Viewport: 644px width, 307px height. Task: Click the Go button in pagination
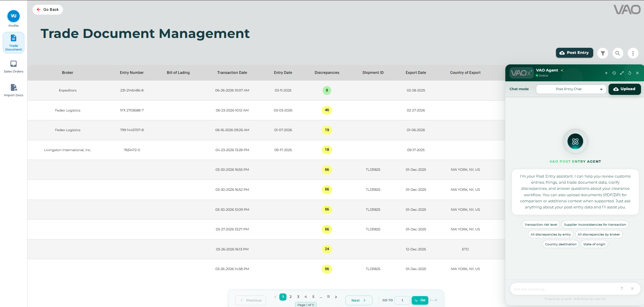coord(420,300)
